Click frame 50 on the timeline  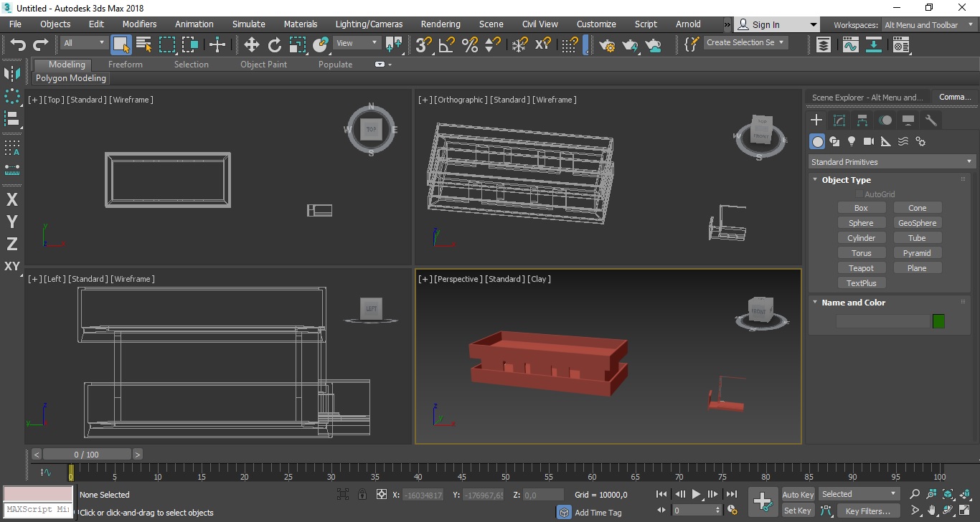505,473
